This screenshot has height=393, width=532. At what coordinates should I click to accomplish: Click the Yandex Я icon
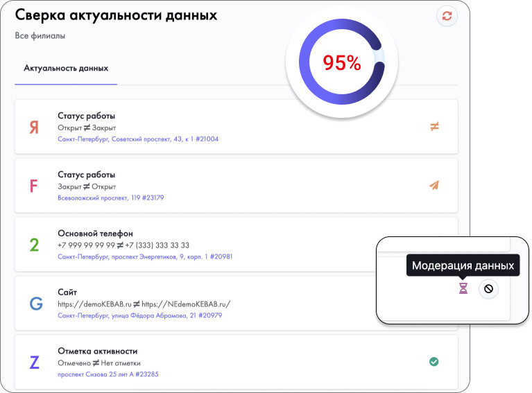(x=34, y=128)
